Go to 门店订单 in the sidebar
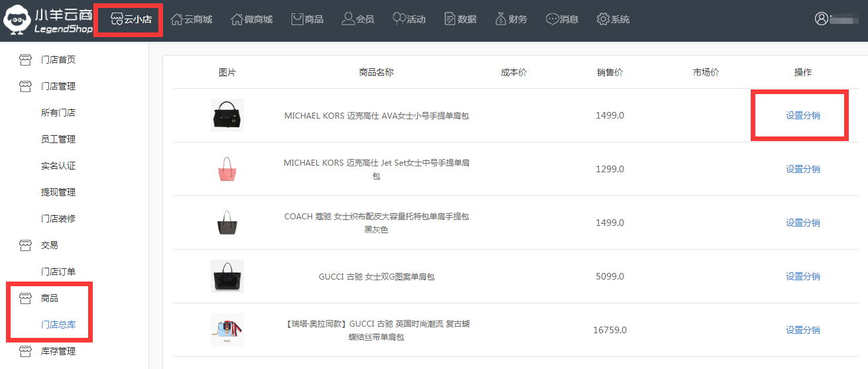The height and width of the screenshot is (369, 868). coord(58,272)
